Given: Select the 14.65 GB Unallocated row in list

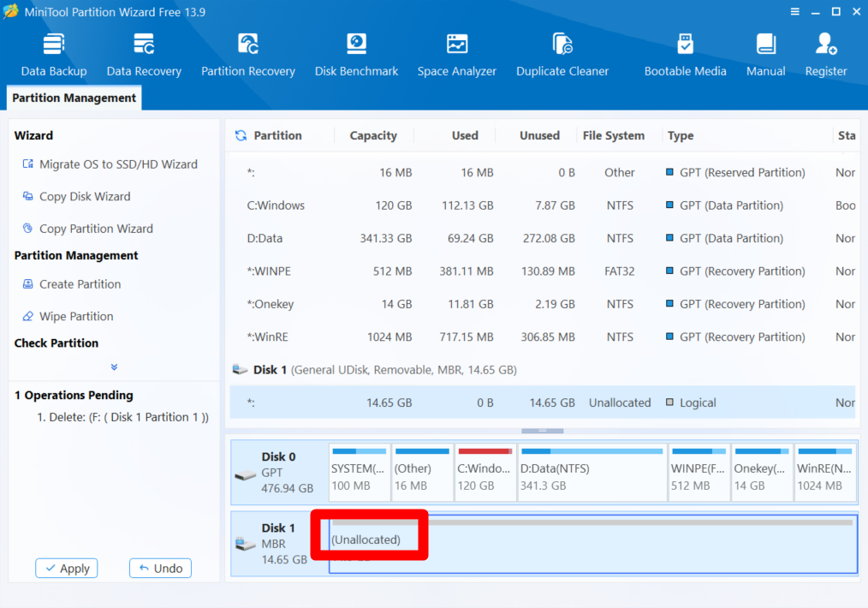Looking at the screenshot, I should click(x=543, y=402).
